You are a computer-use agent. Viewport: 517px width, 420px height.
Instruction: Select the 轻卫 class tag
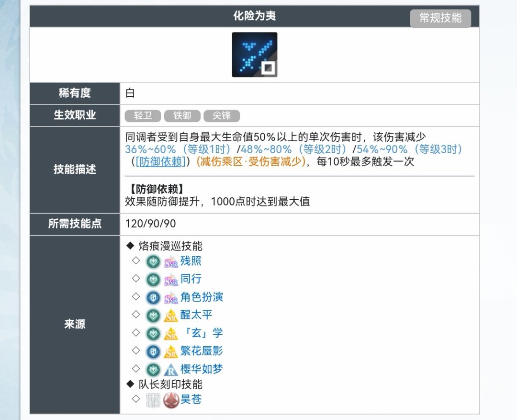point(143,115)
